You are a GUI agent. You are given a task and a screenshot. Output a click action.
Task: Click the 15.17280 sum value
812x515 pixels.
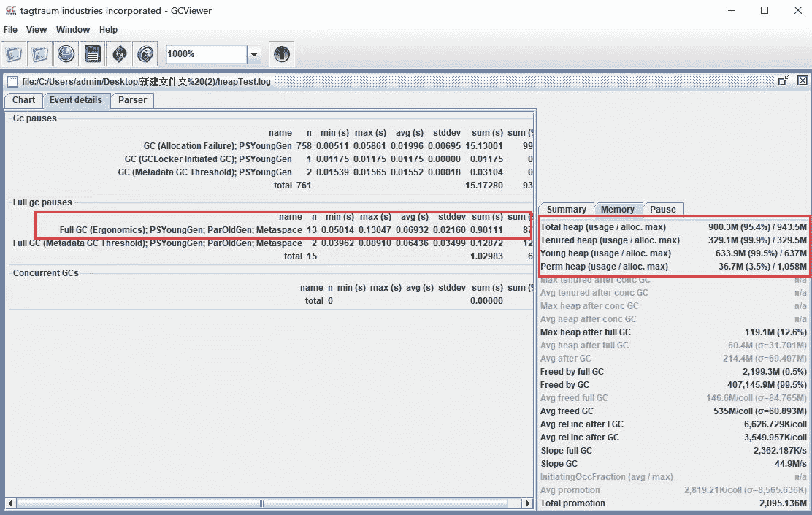pos(483,185)
